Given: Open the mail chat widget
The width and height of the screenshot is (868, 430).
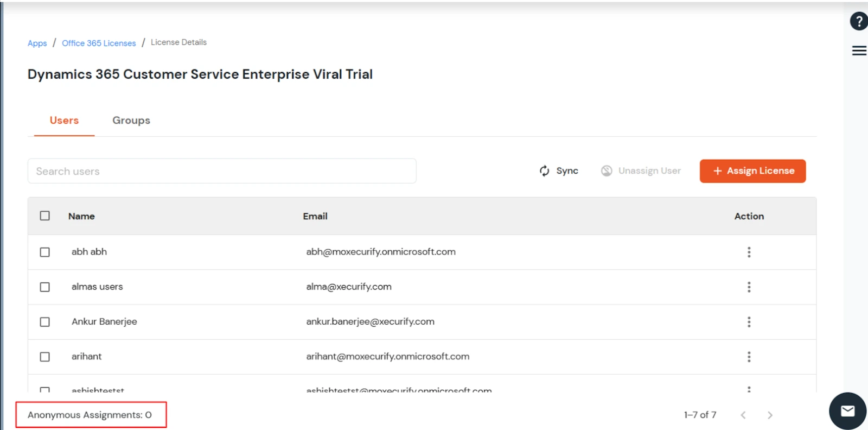Looking at the screenshot, I should pyautogui.click(x=847, y=411).
